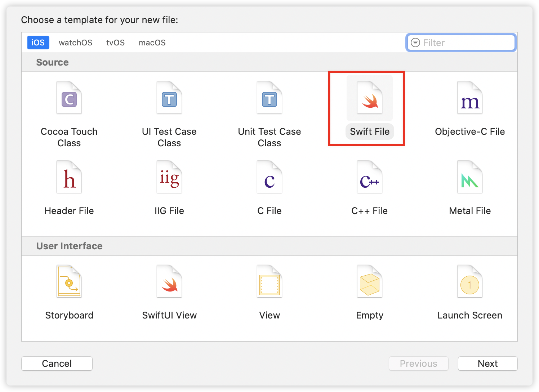This screenshot has height=392, width=539.
Task: Pick the Metal File template icon
Action: pos(470,177)
